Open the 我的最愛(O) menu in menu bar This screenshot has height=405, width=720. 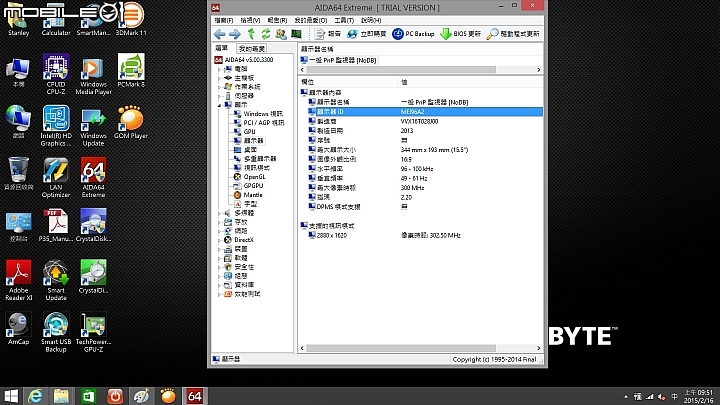point(311,20)
